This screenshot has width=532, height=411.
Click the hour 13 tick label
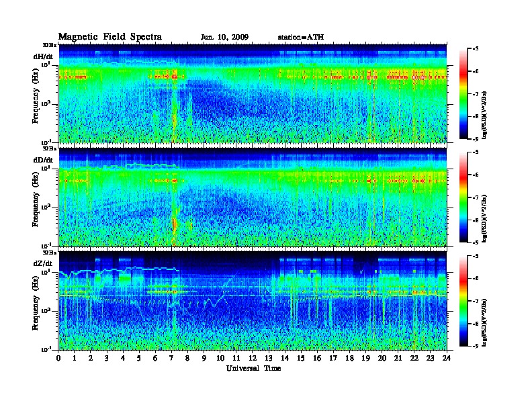click(x=269, y=358)
